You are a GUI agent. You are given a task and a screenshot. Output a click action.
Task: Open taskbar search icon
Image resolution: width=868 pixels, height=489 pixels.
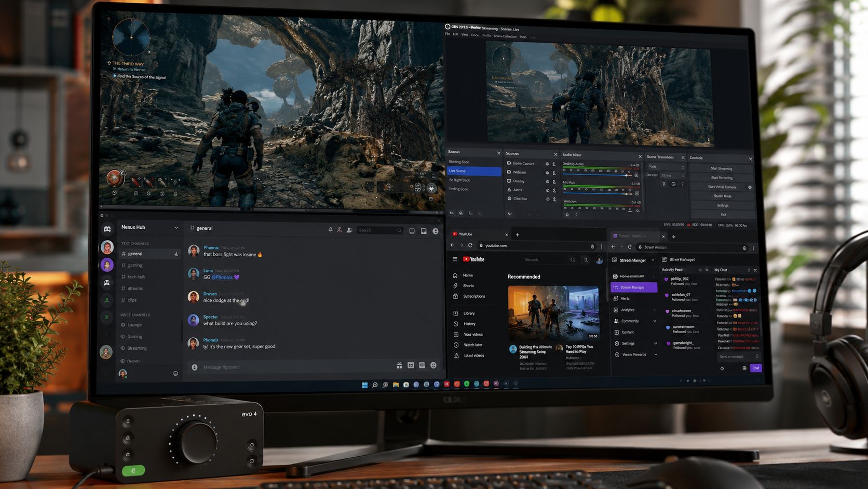point(375,385)
